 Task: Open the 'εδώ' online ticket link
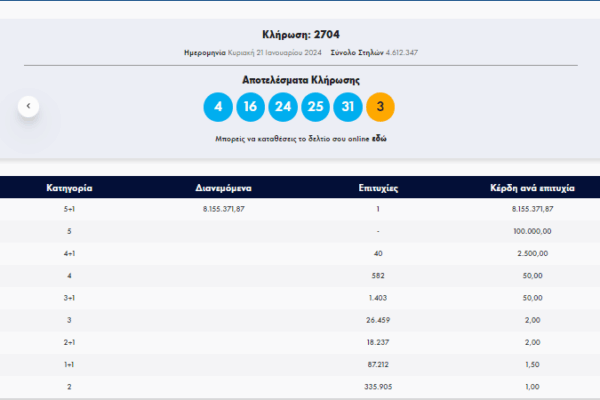(379, 139)
